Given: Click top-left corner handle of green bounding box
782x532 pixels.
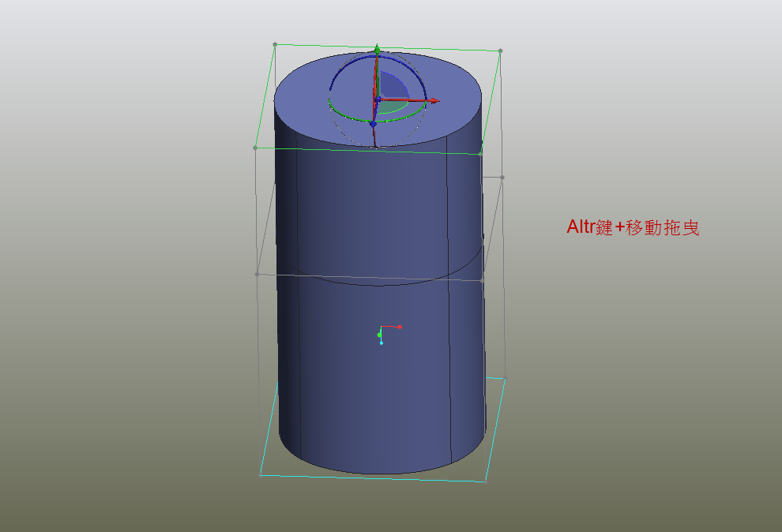Looking at the screenshot, I should 275,44.
